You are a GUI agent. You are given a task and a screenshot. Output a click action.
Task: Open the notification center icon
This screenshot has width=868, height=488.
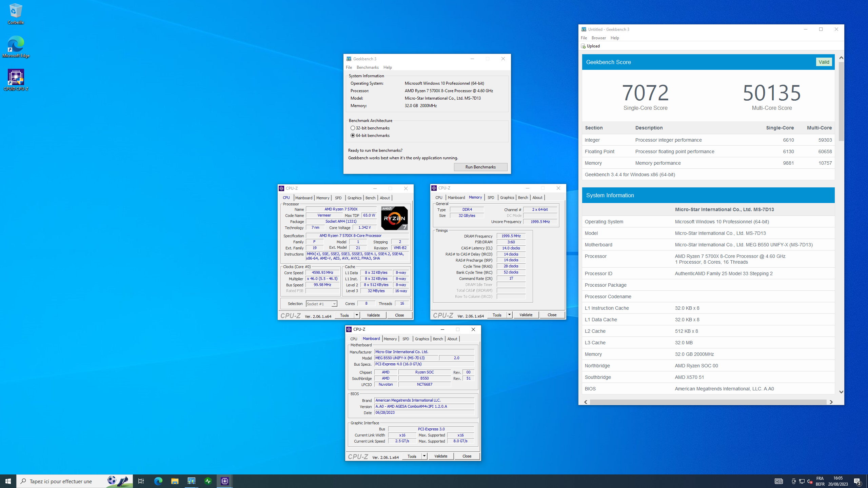click(857, 481)
